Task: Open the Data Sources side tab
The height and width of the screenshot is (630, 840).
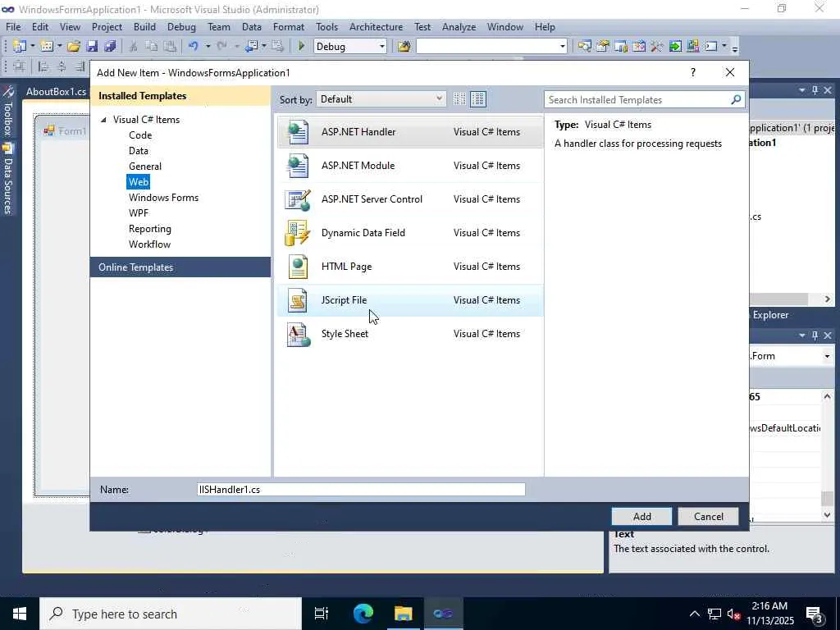Action: (7, 179)
